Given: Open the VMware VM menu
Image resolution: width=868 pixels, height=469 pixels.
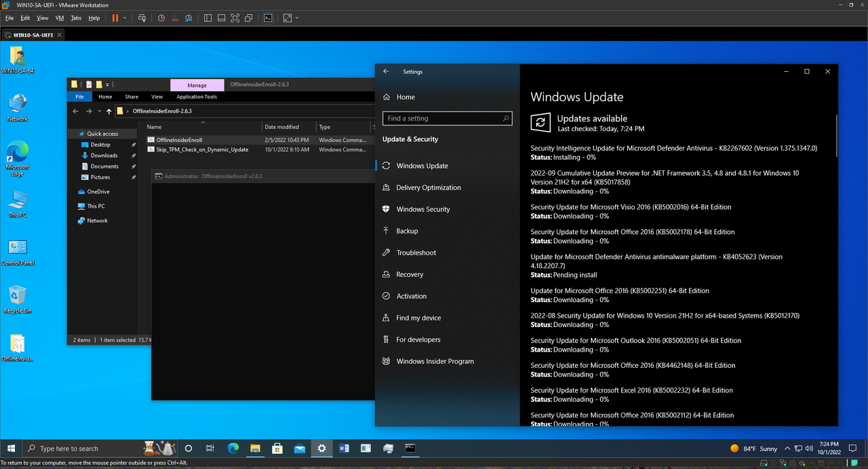Looking at the screenshot, I should (x=60, y=18).
